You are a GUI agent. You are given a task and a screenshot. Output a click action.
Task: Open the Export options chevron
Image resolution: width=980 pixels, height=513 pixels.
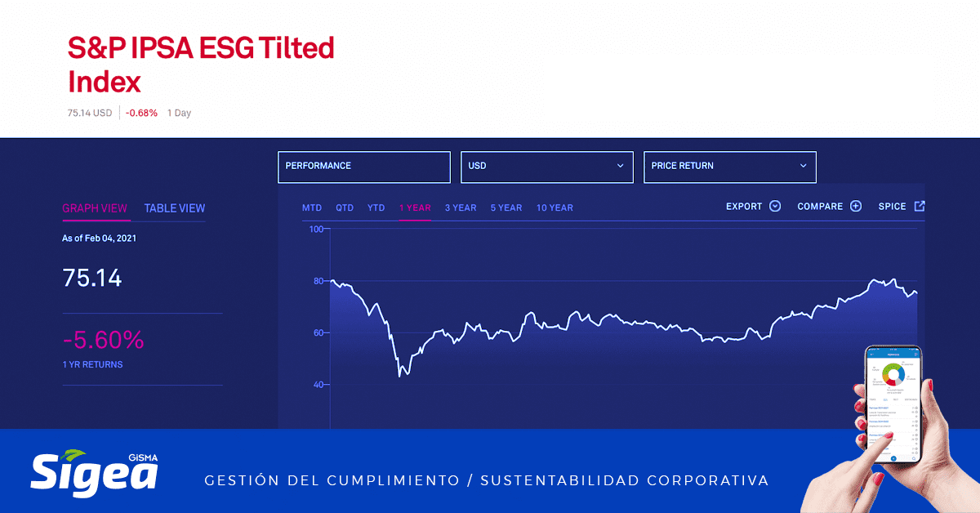(x=775, y=206)
